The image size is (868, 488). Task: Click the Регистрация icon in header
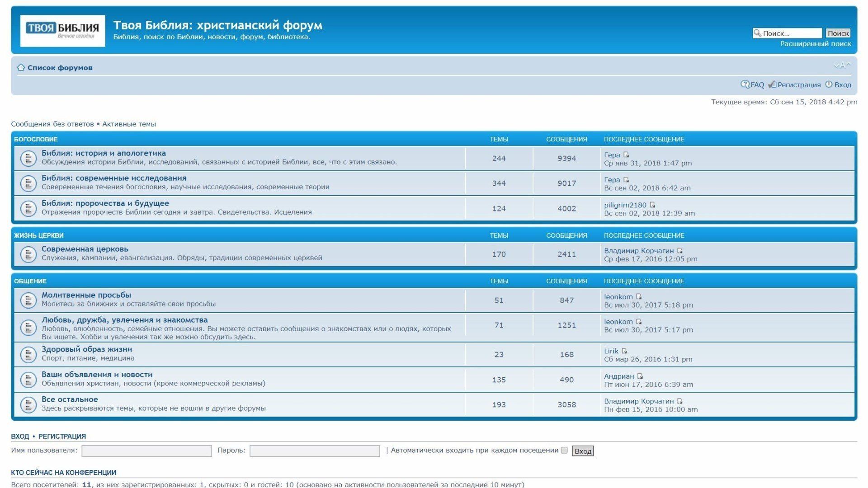772,84
